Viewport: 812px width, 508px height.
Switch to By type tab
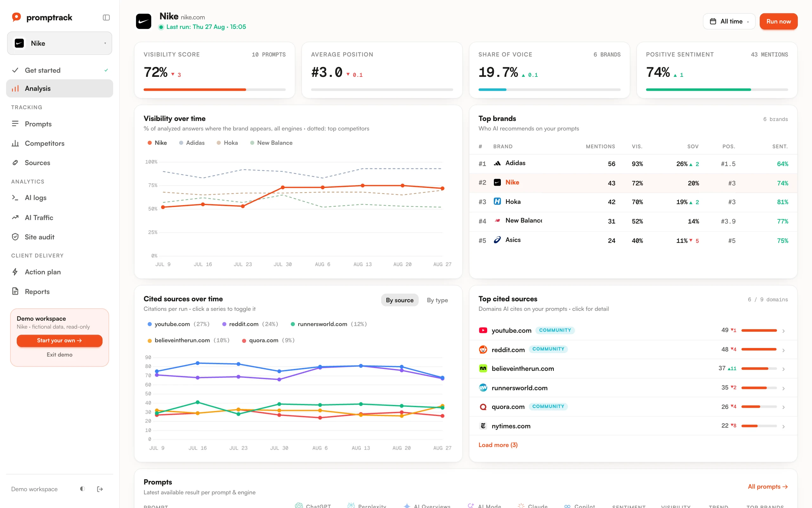pyautogui.click(x=437, y=300)
